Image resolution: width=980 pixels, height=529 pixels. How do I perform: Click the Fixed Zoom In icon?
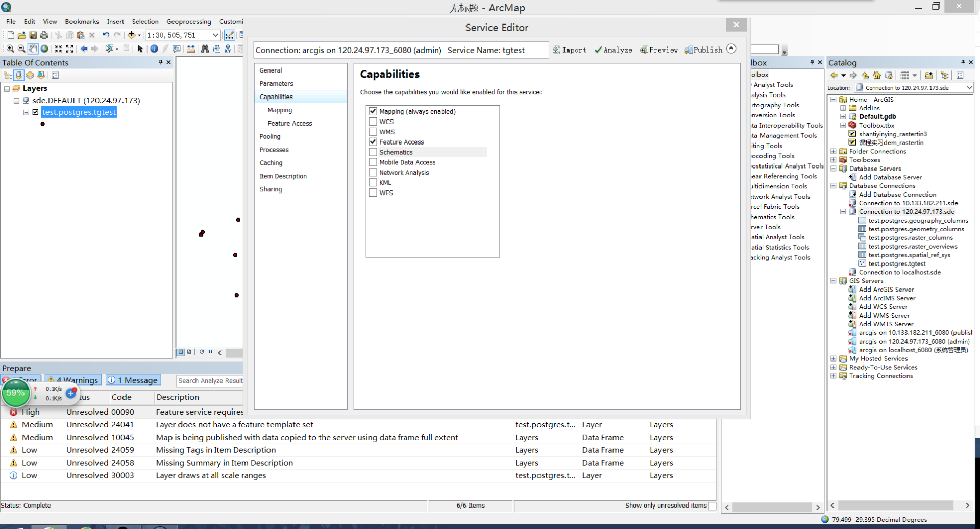(x=59, y=49)
